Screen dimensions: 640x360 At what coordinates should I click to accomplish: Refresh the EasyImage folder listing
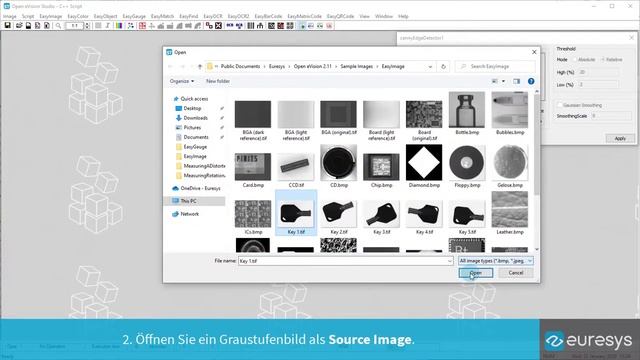tap(443, 67)
